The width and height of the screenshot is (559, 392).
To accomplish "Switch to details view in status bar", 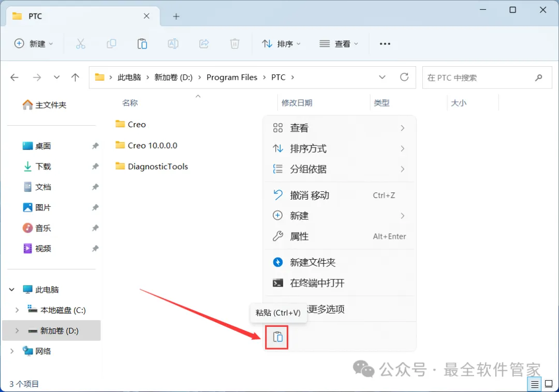I will [x=535, y=384].
